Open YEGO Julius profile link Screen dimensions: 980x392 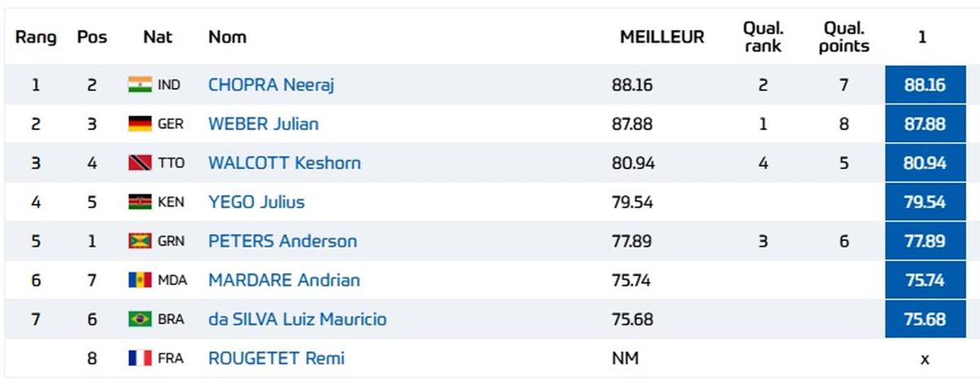coord(256,202)
